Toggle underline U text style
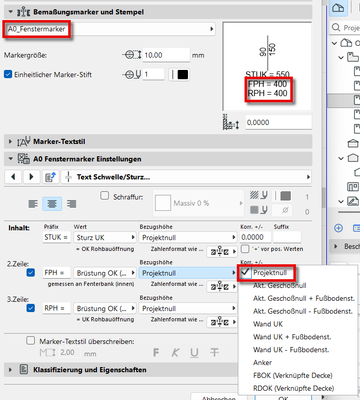Viewport: 360px width, 400px height. 195,353
